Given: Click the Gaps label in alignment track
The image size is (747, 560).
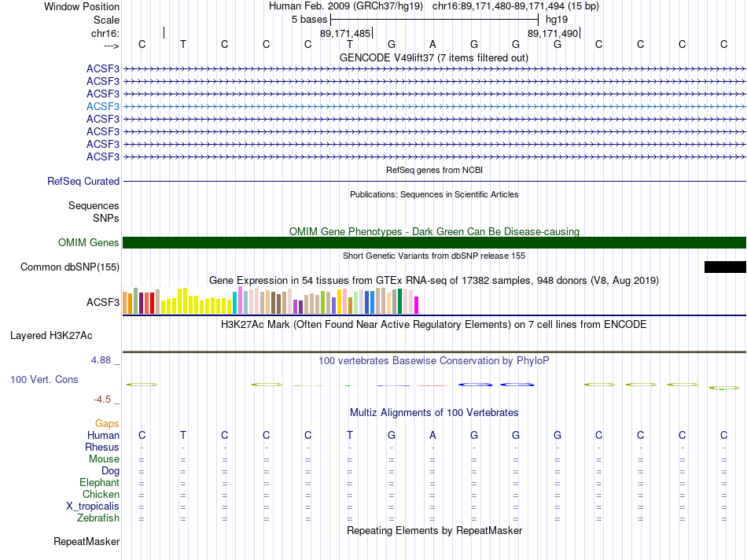Looking at the screenshot, I should (107, 423).
